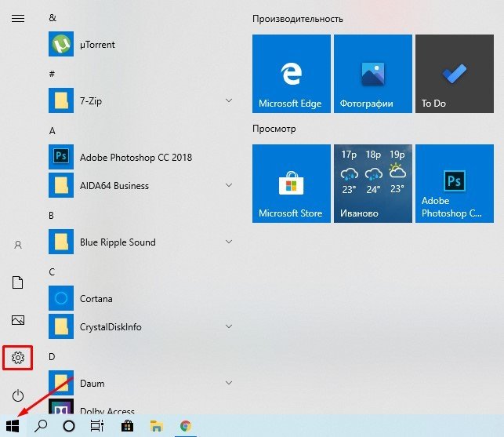Open the AIDA64 Business folder entry

tap(141, 185)
